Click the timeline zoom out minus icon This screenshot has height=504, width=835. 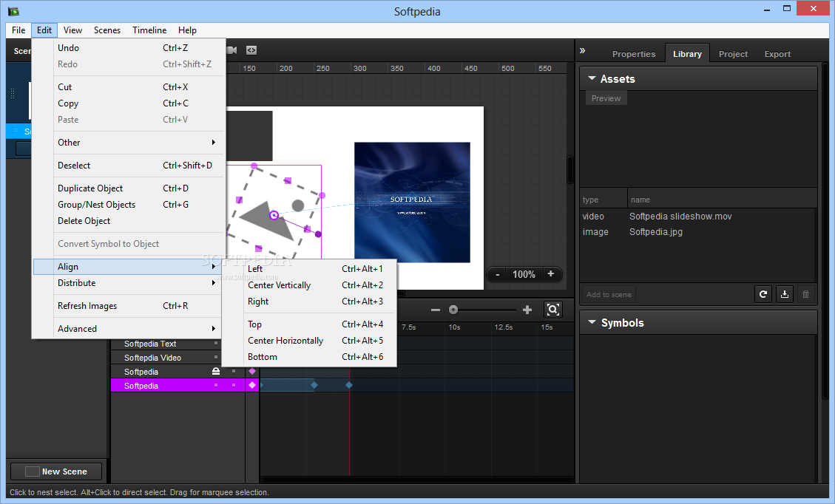coord(436,310)
